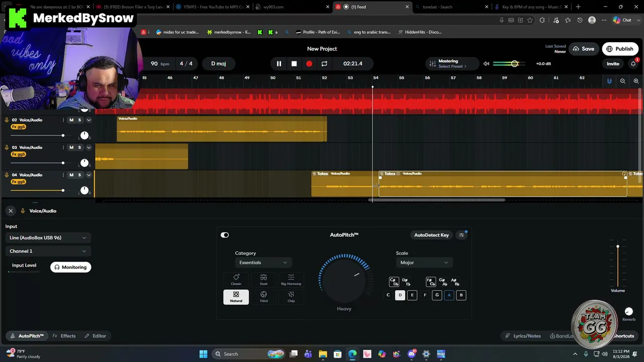Mute track 03 with M button
This screenshot has height=362, width=644.
(71, 147)
